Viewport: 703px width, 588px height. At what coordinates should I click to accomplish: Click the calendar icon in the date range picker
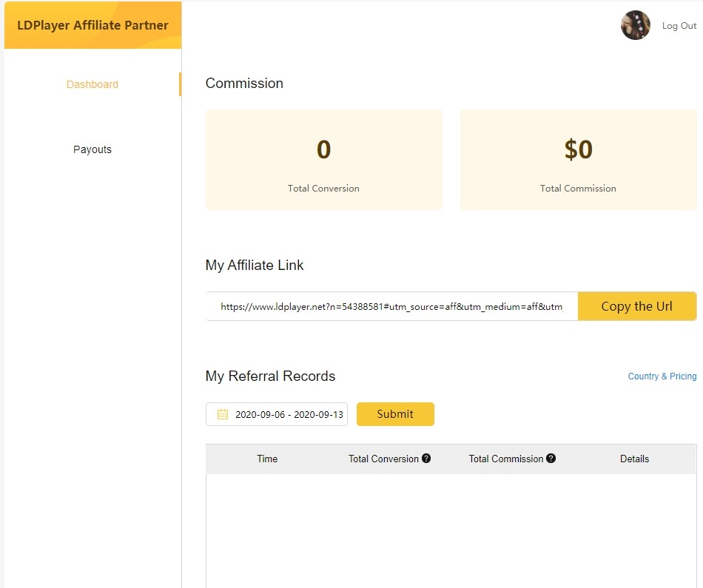click(x=221, y=414)
